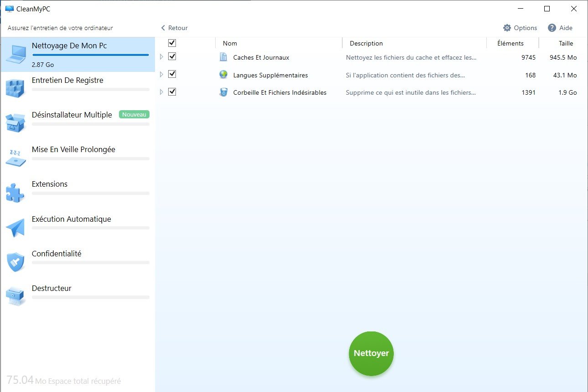Expand the Langues Supplémentaires row
Image resolution: width=588 pixels, height=392 pixels.
point(161,74)
